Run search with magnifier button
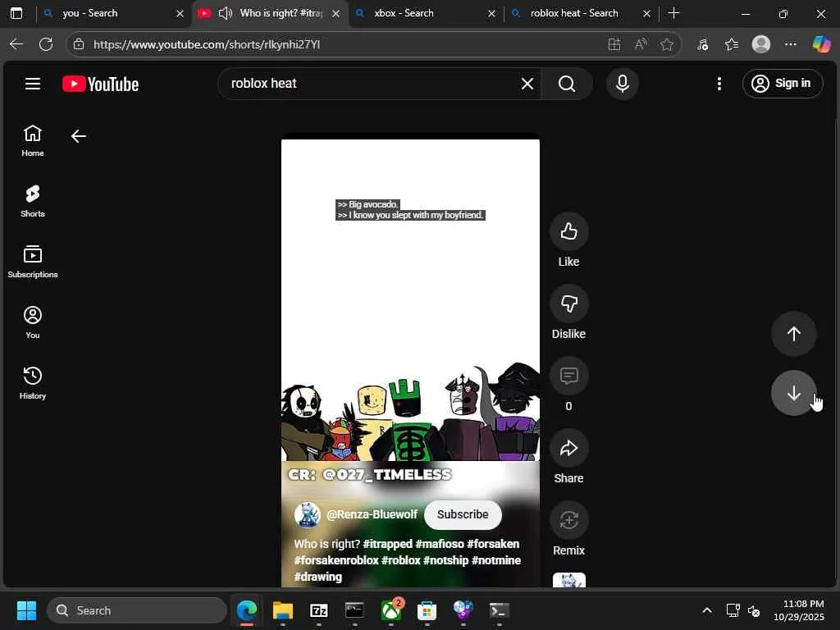Image resolution: width=840 pixels, height=630 pixels. [x=567, y=84]
